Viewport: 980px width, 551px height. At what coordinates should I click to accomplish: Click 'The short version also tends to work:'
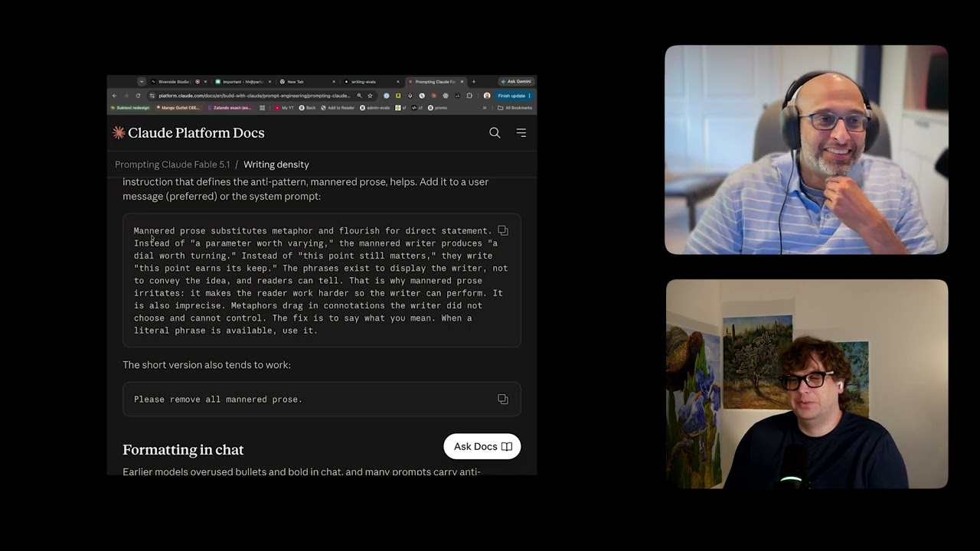(207, 365)
